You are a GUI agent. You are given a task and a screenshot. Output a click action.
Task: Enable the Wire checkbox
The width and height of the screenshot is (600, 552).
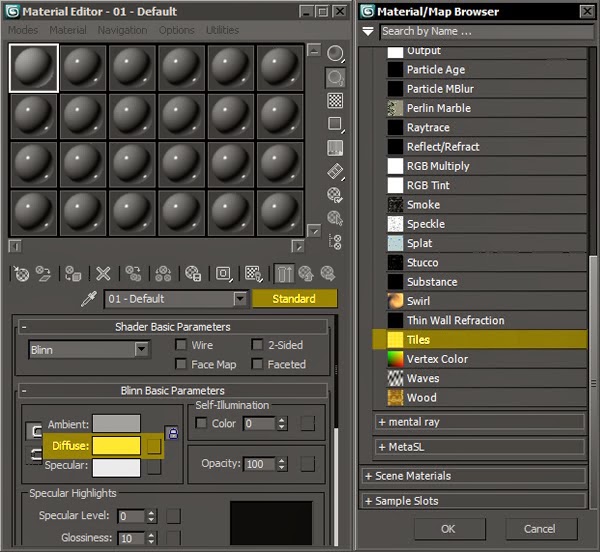click(x=181, y=345)
